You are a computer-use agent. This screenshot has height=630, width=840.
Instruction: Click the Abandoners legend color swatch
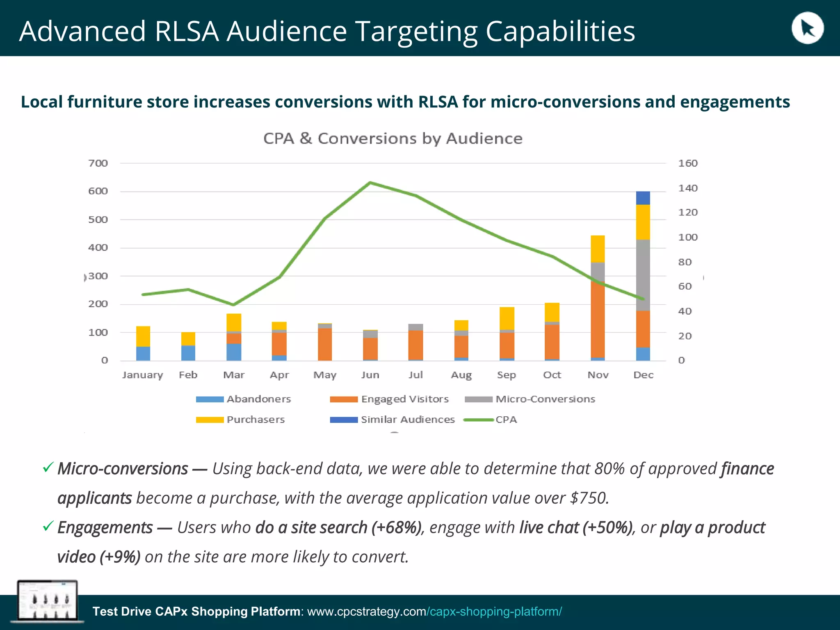click(210, 399)
